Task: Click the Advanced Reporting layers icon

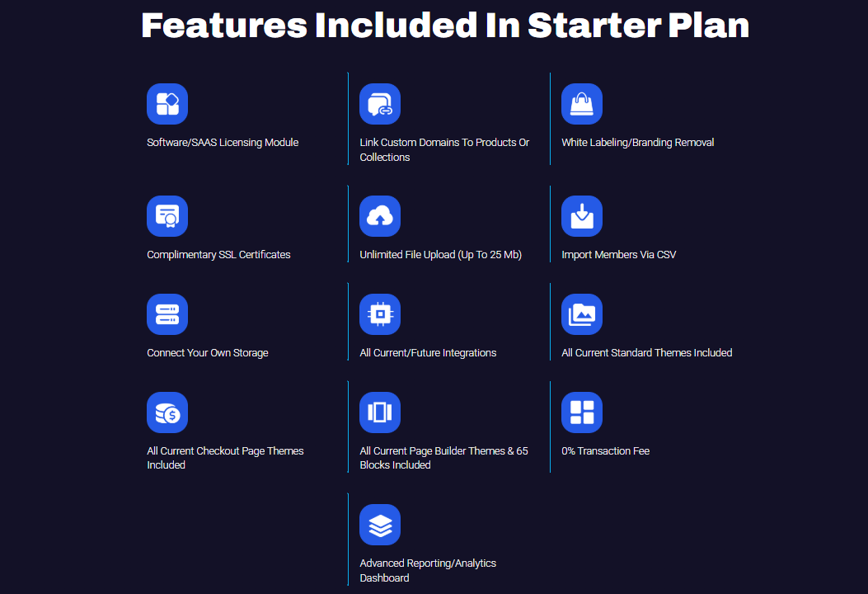Action: (x=380, y=525)
